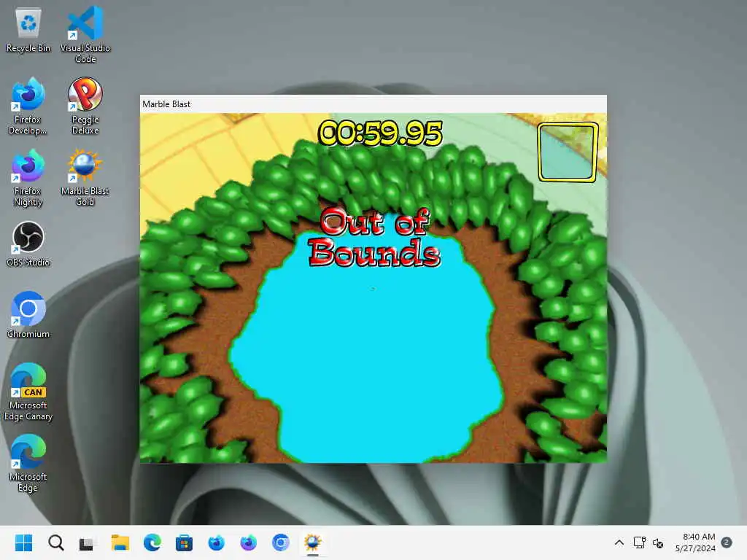
Task: Open the Windows Start menu
Action: (24, 542)
